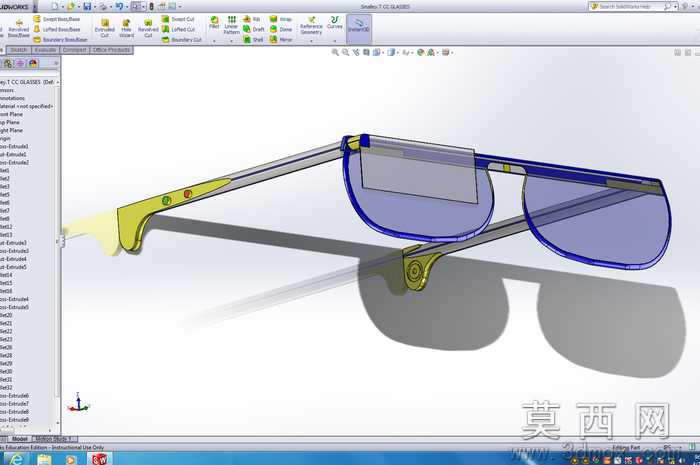Open the View Settings dropdown
The image size is (700, 465).
[447, 53]
